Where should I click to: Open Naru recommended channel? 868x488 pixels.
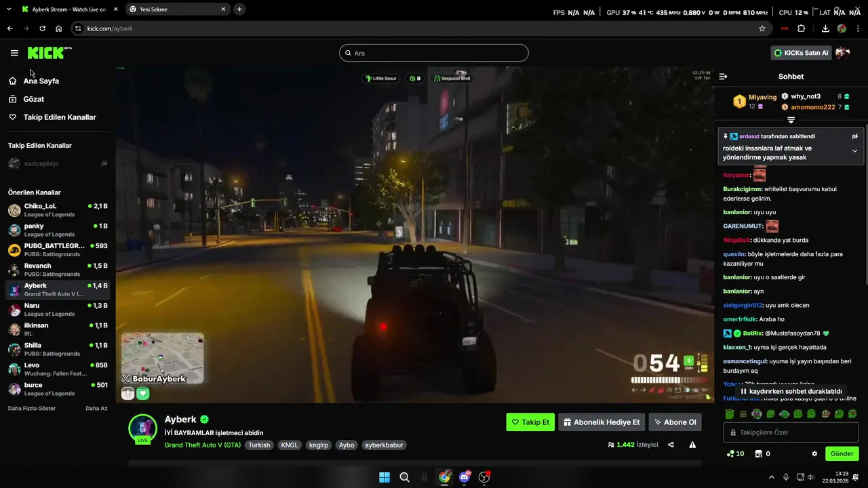click(x=58, y=310)
